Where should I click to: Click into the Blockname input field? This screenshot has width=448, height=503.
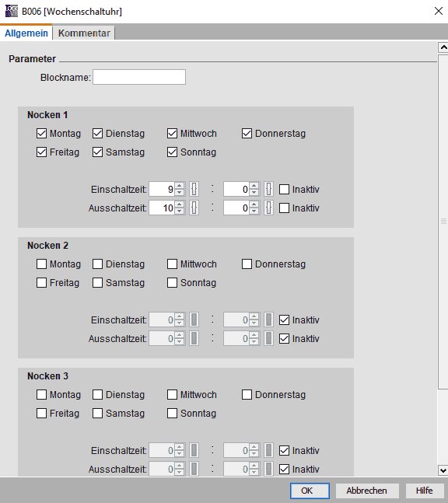pyautogui.click(x=139, y=77)
